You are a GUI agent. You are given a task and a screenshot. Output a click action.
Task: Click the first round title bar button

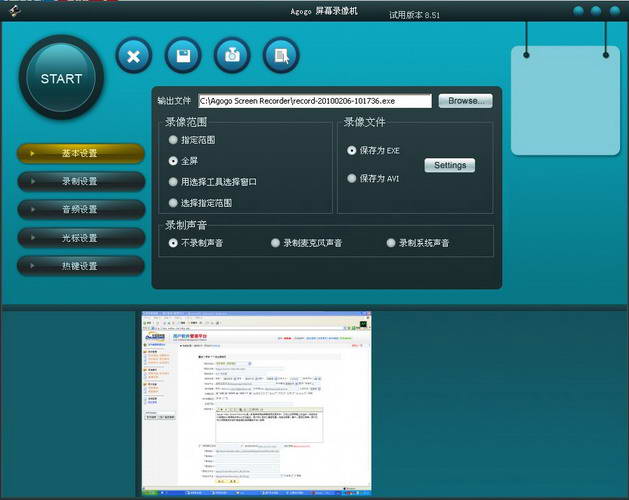tap(578, 11)
